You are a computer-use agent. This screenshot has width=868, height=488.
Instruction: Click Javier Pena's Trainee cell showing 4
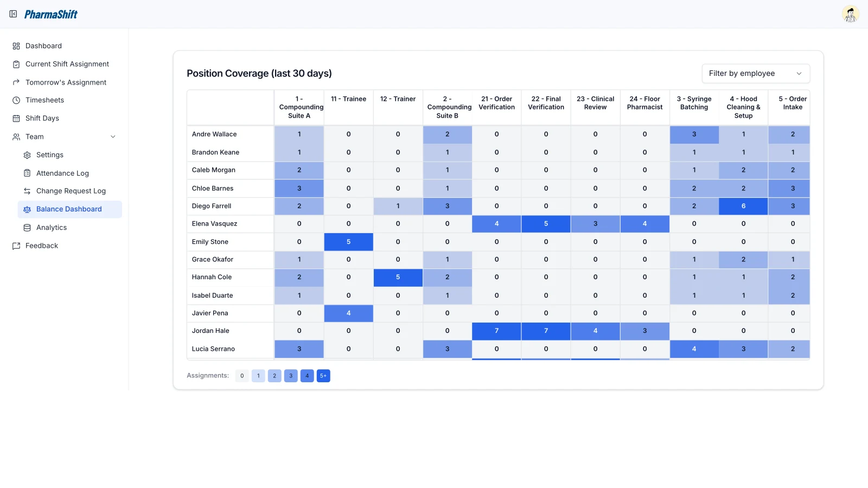(x=348, y=313)
